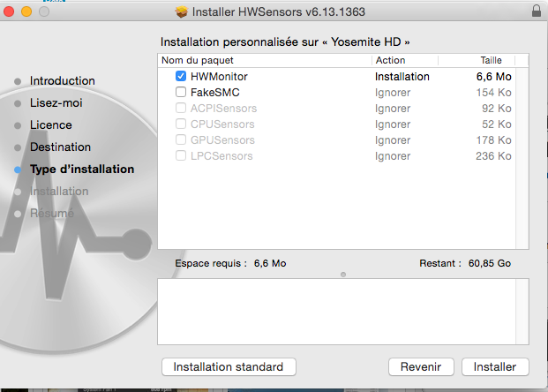Sort by Nom du paquet column header
Image resolution: width=548 pixels, height=392 pixels.
click(x=265, y=61)
